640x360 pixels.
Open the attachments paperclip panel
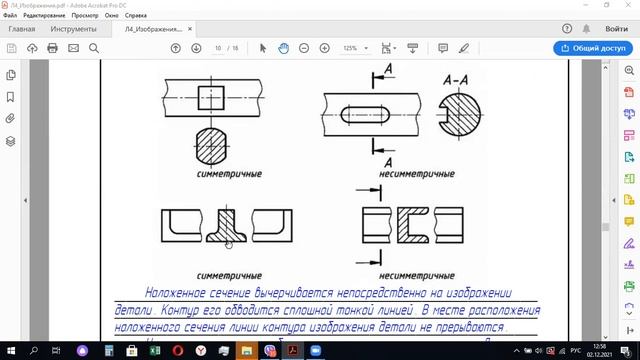[11, 118]
